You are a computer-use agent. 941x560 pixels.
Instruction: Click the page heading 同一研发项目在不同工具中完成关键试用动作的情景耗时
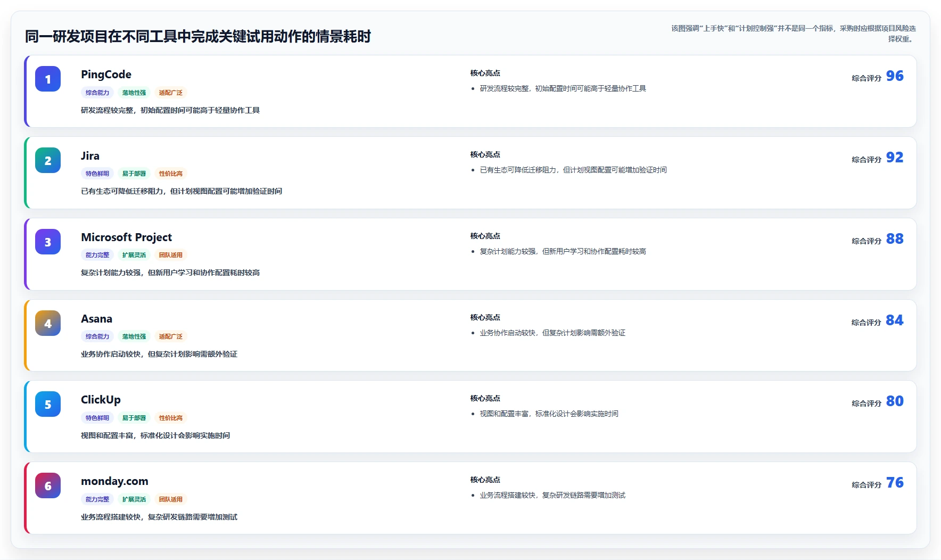coord(198,37)
